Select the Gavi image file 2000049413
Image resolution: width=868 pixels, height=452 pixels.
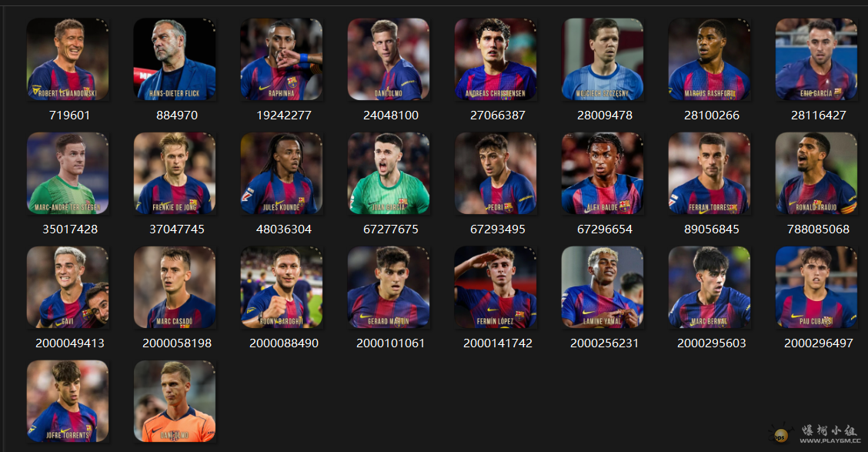(68, 287)
